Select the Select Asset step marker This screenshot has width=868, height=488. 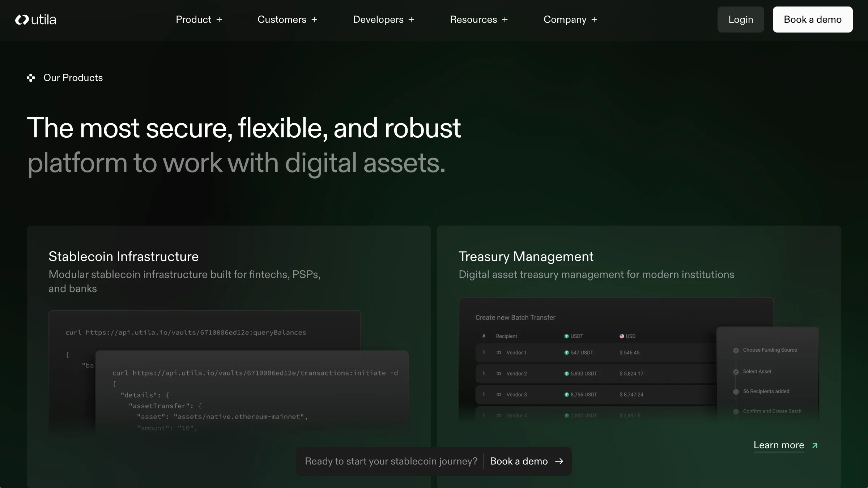pyautogui.click(x=736, y=372)
